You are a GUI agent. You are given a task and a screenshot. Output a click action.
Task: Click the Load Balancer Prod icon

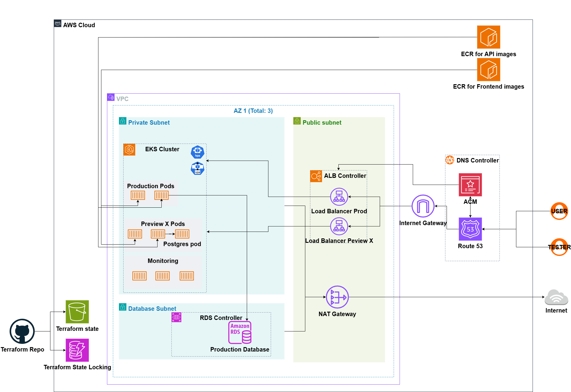coord(339,196)
